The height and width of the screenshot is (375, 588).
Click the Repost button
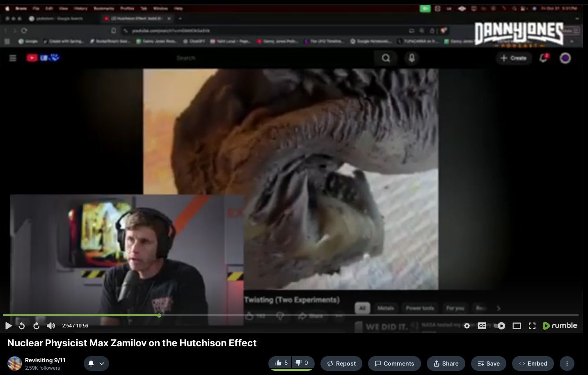pos(341,364)
